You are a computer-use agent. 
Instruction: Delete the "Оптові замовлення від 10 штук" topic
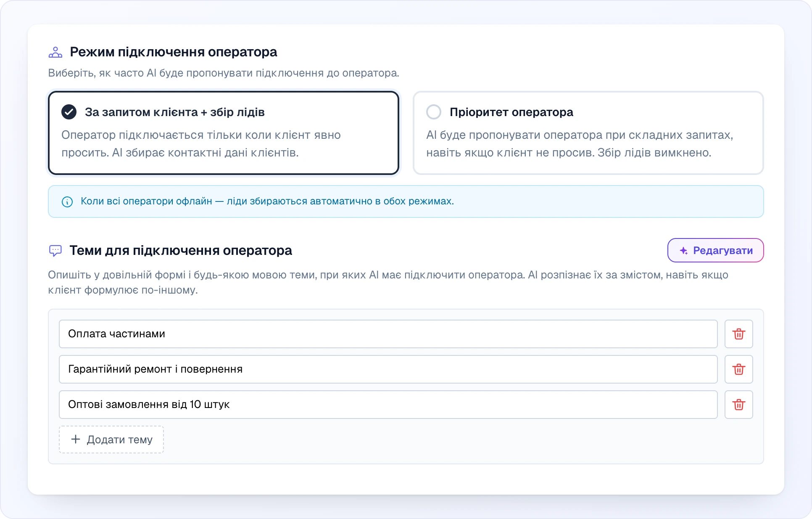pyautogui.click(x=738, y=405)
